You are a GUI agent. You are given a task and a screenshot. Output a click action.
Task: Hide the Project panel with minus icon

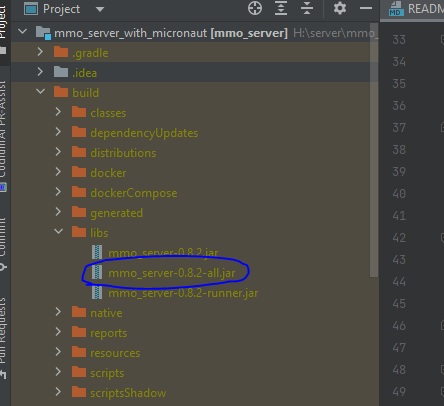(366, 8)
